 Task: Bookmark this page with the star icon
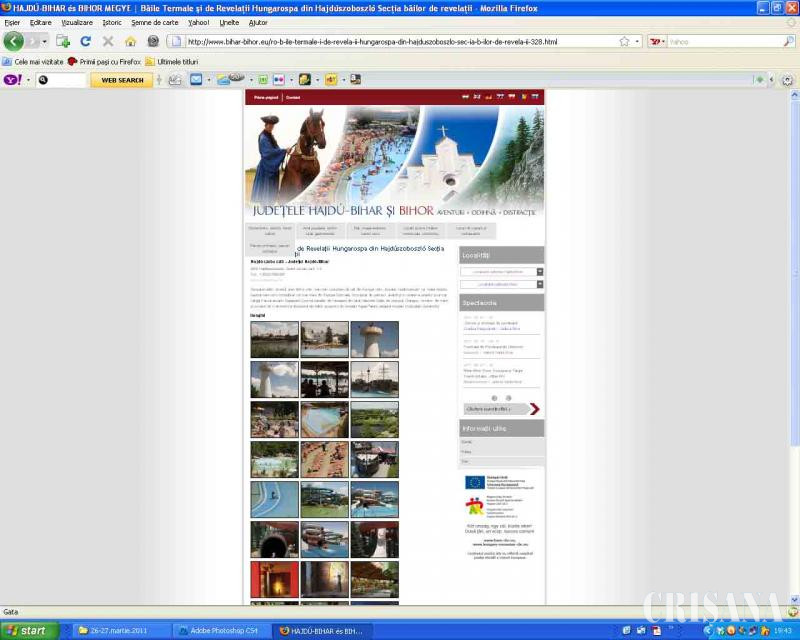tap(624, 41)
